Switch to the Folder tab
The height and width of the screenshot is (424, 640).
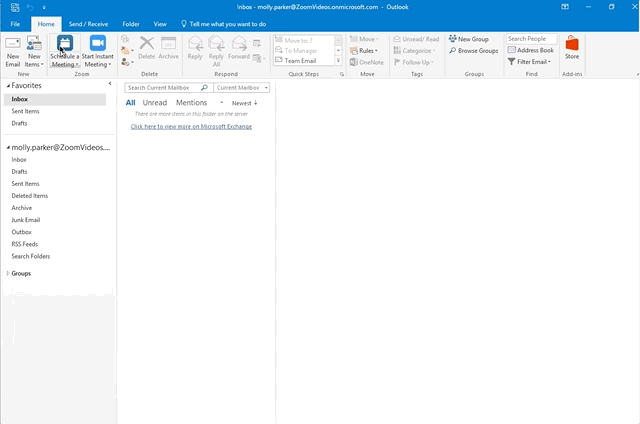pos(131,24)
